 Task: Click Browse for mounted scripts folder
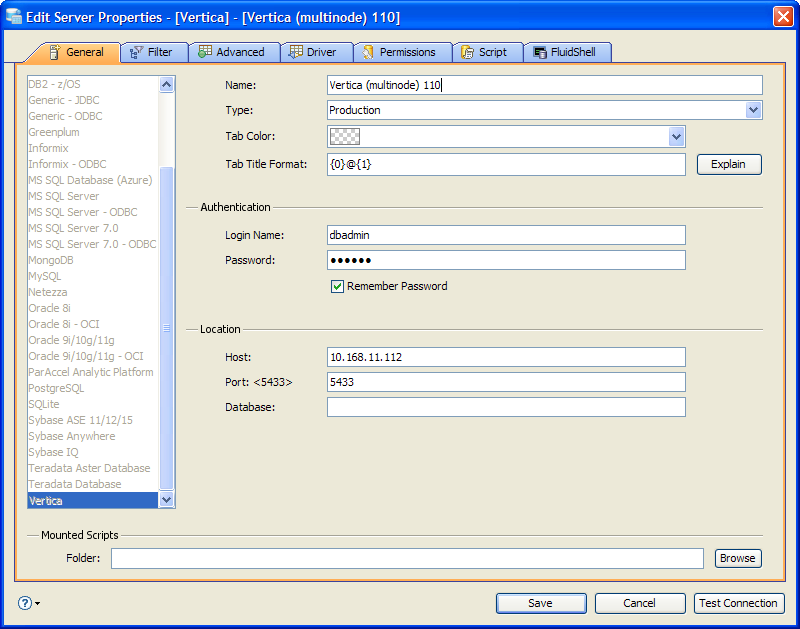pyautogui.click(x=738, y=558)
